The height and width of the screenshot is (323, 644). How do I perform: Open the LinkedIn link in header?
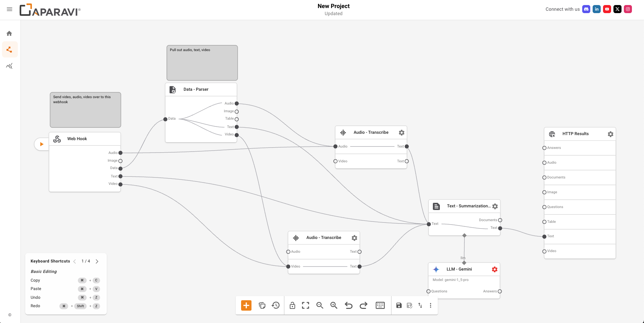(x=597, y=9)
